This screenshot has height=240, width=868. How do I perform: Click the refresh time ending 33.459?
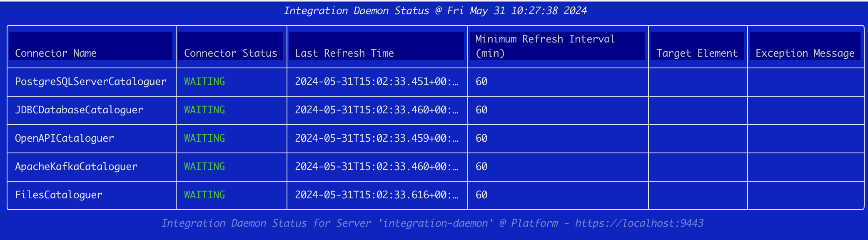[377, 138]
